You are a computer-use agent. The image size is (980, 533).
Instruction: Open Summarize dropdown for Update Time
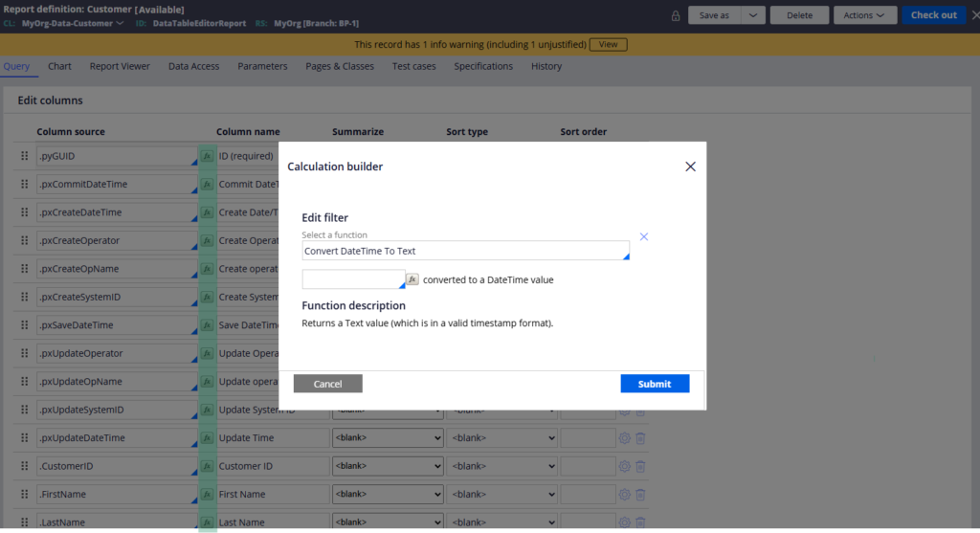click(388, 438)
